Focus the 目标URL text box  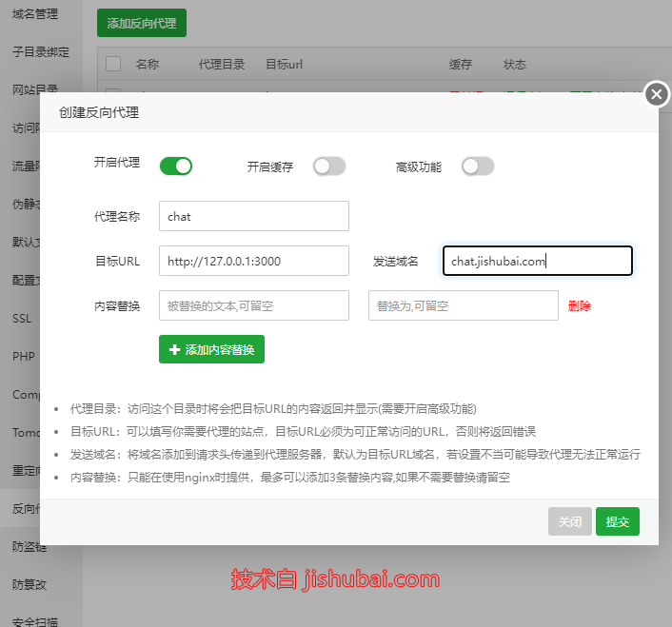tap(253, 261)
